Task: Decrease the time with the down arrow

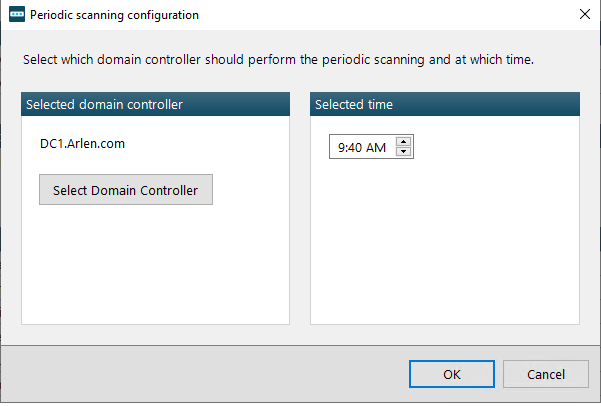Action: pyautogui.click(x=403, y=151)
